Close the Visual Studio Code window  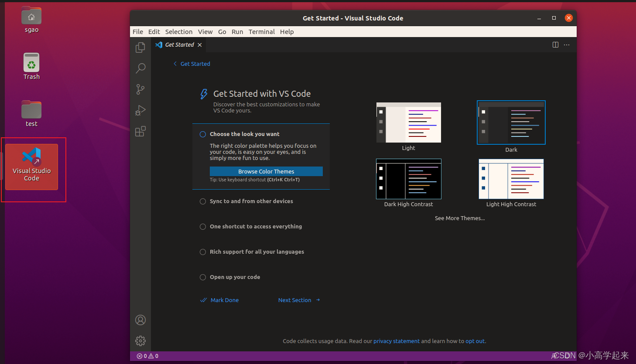coord(569,18)
